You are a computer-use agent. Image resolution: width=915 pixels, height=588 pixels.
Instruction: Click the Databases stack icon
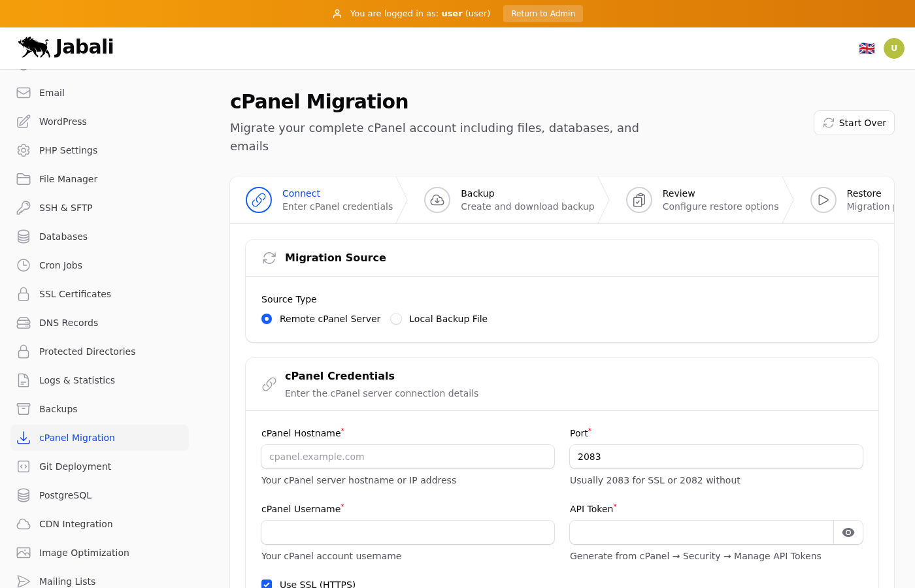click(x=24, y=237)
